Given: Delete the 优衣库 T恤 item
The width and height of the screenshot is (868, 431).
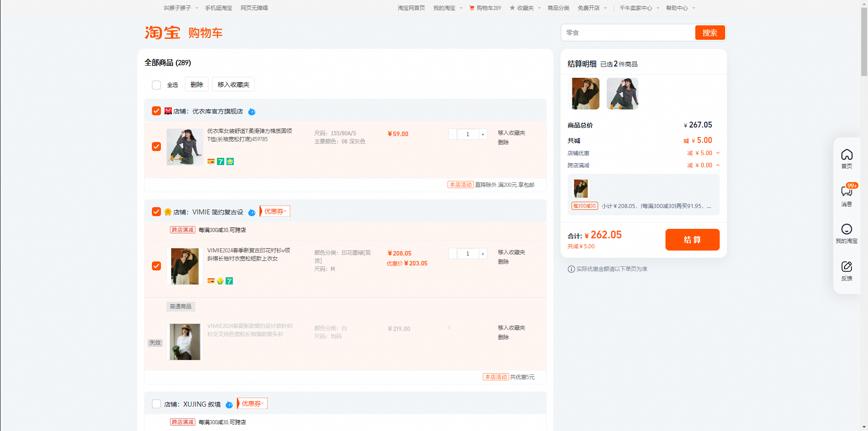Looking at the screenshot, I should [x=503, y=142].
